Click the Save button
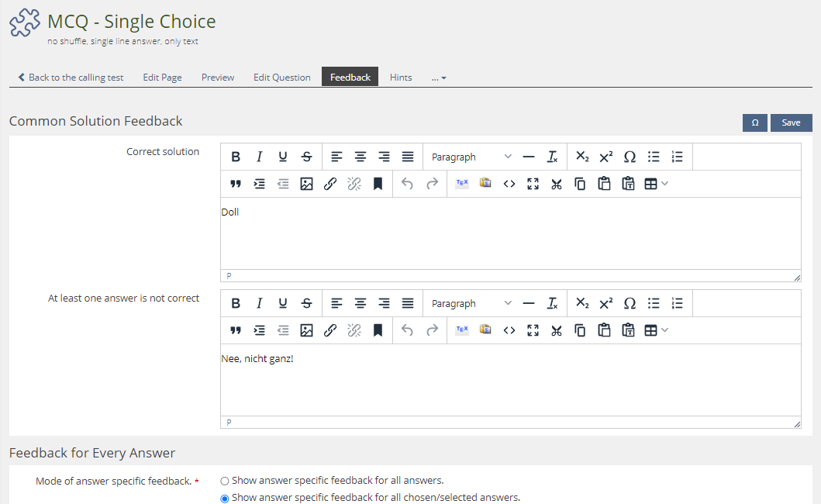 click(791, 123)
